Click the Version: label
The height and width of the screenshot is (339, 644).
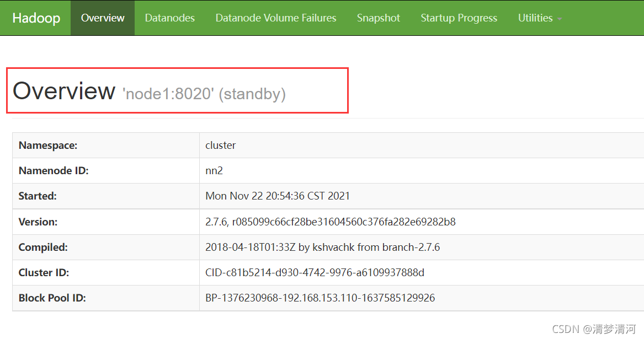[38, 222]
